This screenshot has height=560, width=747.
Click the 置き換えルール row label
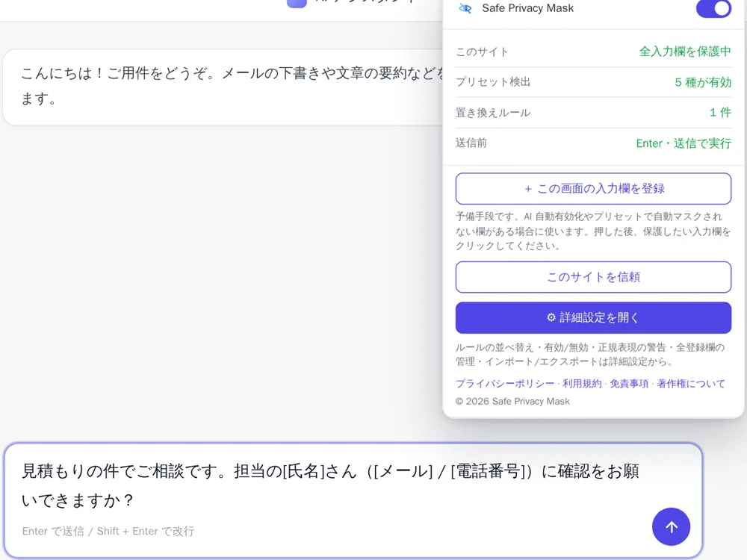tap(492, 113)
